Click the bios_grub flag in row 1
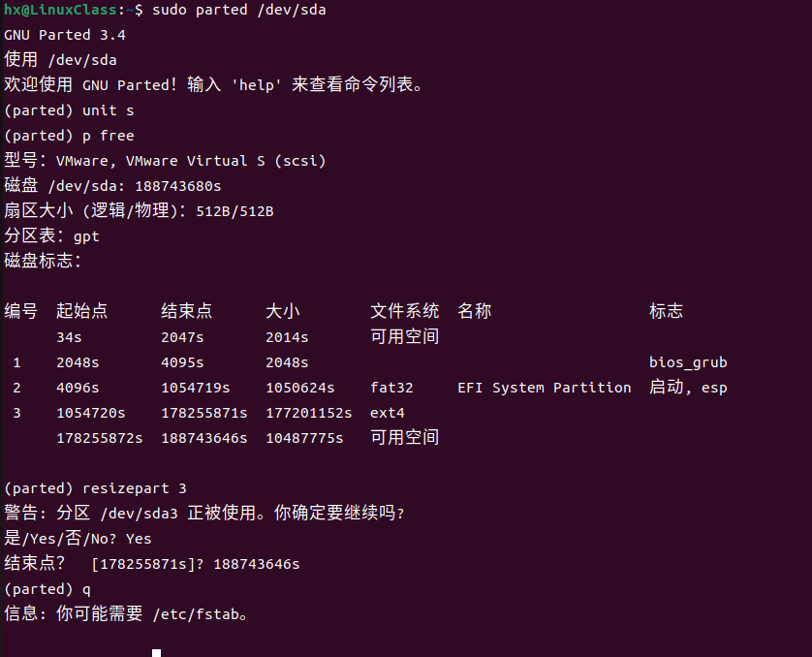 click(688, 362)
